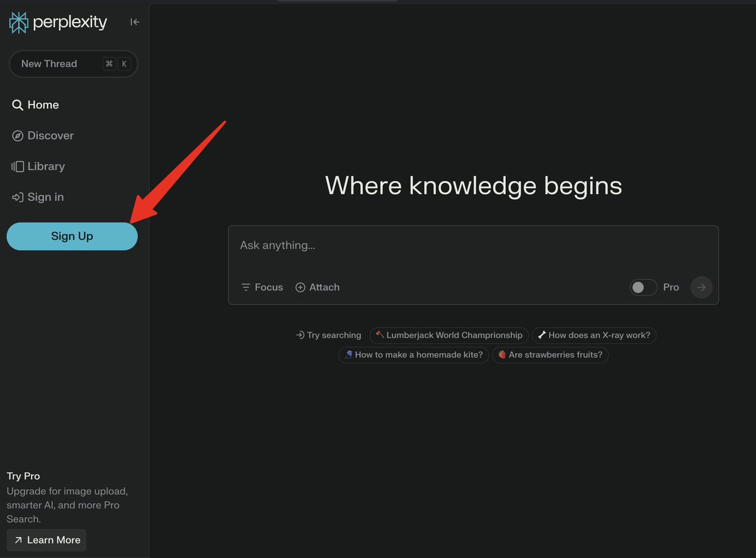Click the Learn More arrow icon
The image size is (756, 558).
point(18,540)
